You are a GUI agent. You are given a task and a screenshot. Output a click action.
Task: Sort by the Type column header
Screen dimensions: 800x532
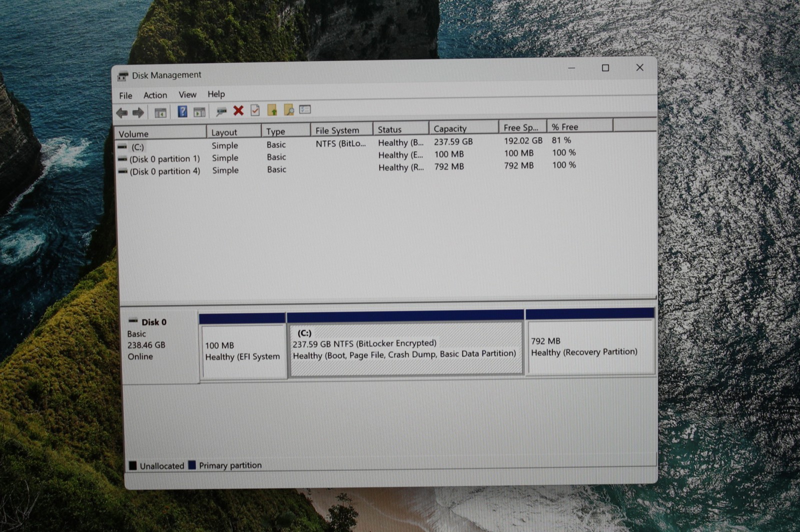(286, 130)
